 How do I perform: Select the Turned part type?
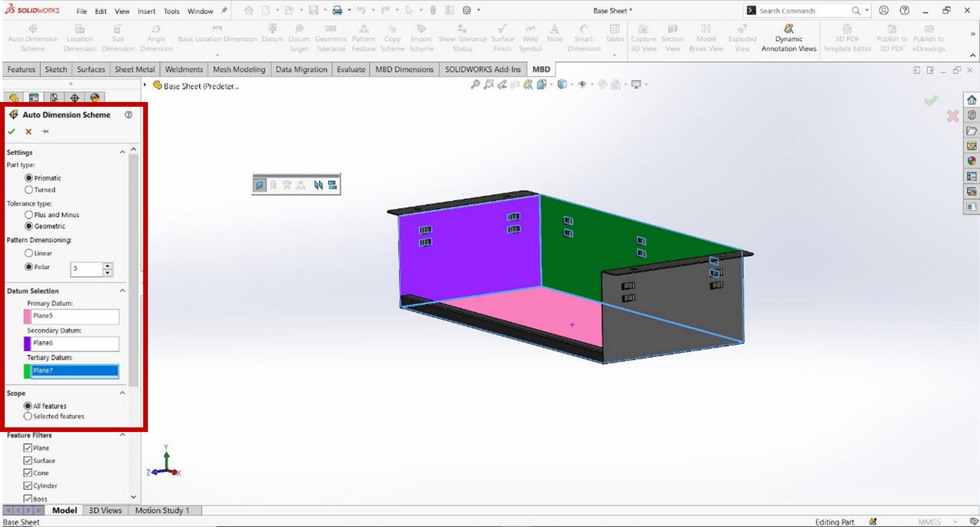click(29, 190)
